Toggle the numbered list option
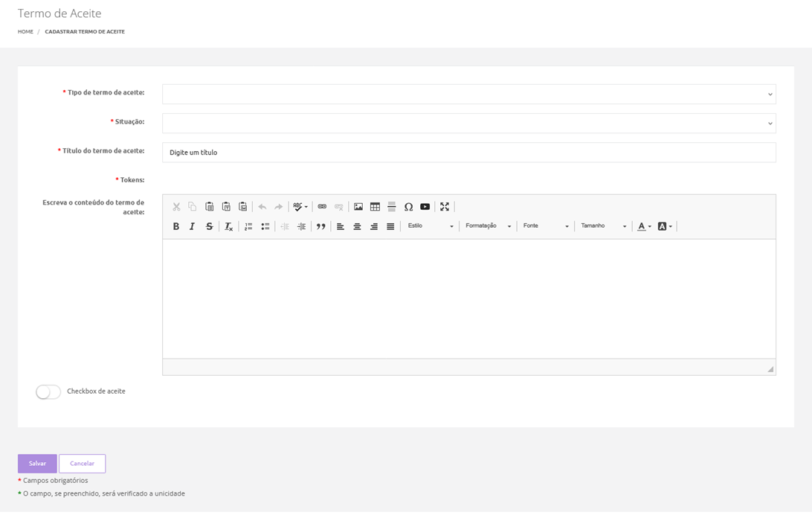The height and width of the screenshot is (515, 812). click(x=248, y=226)
